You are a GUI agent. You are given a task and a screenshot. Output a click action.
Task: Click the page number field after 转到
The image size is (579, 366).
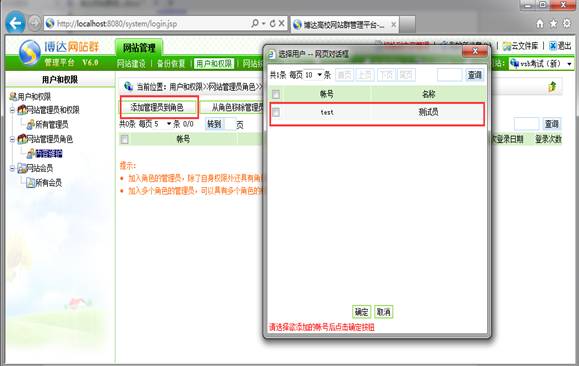229,124
